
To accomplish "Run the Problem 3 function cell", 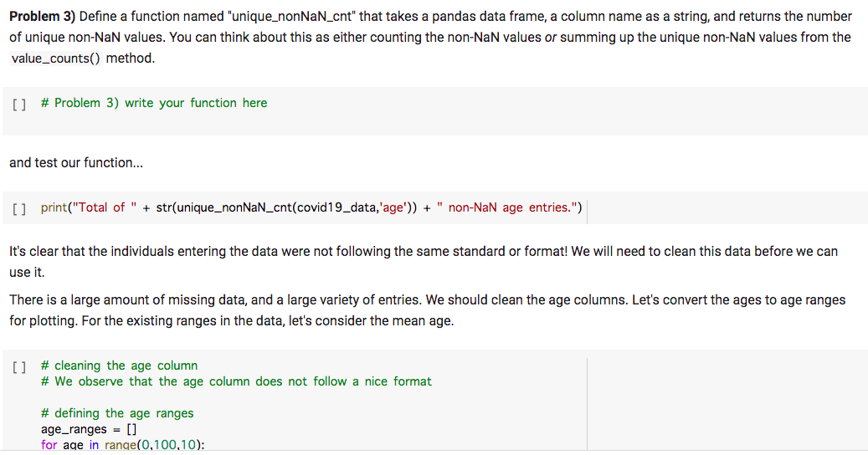I will pos(18,104).
